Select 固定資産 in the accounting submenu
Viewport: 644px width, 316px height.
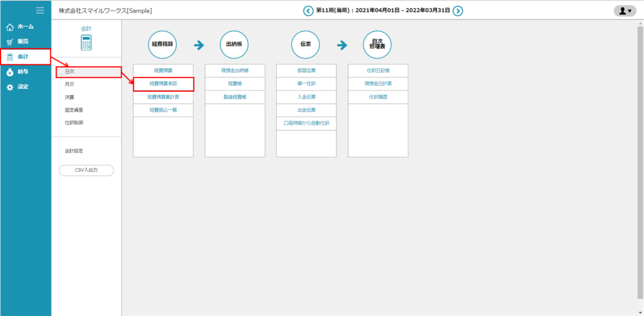[x=74, y=110]
